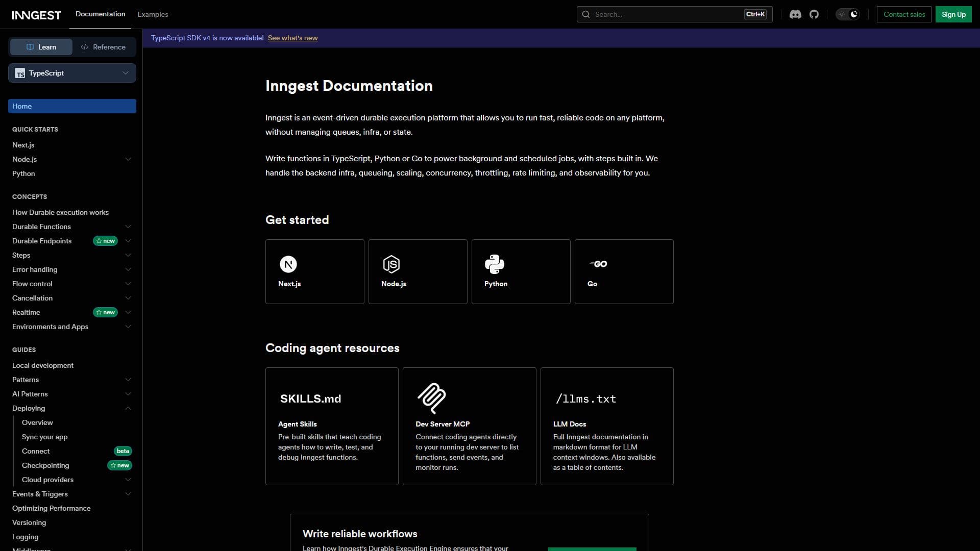This screenshot has height=551, width=980.
Task: Click the magnifier icon in search bar
Action: (586, 14)
